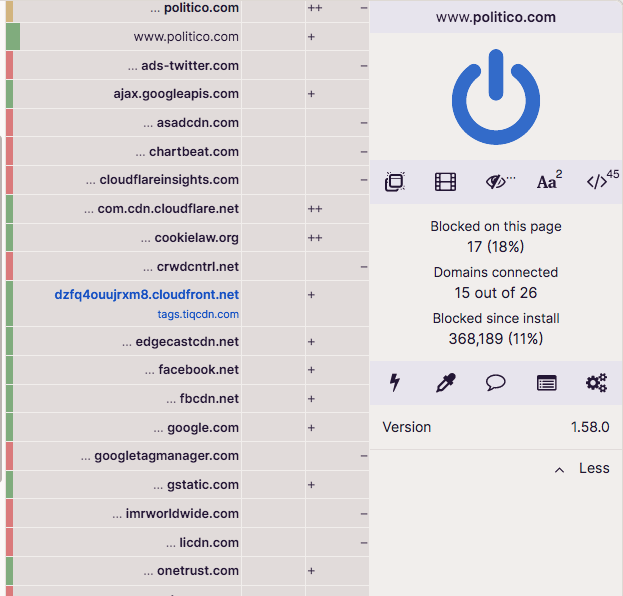Click green rule swatch for ajax.googleapis.com
This screenshot has height=596, width=623.
(10, 94)
